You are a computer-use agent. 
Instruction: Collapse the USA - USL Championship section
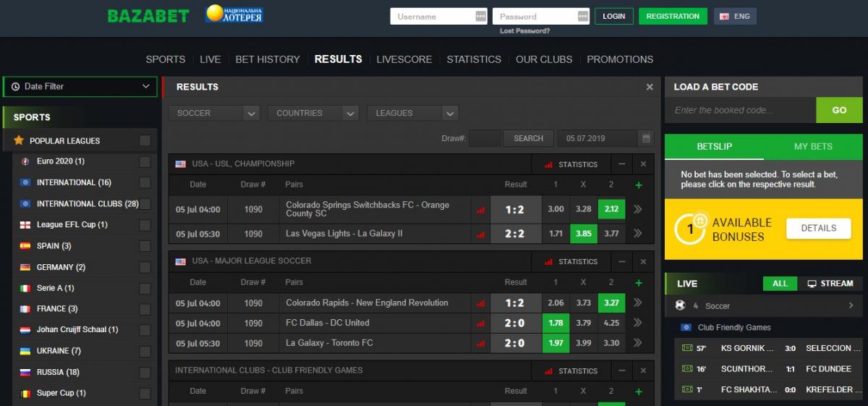point(622,164)
